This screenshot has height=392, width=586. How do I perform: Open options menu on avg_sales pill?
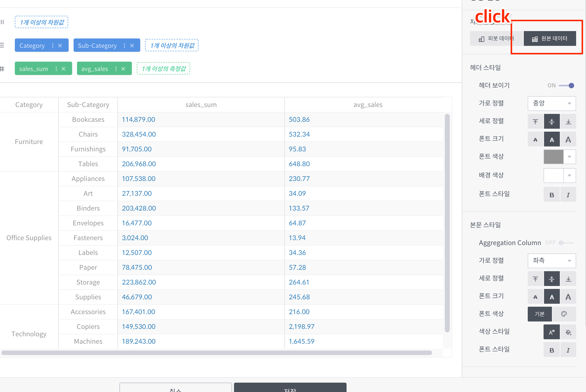point(116,69)
